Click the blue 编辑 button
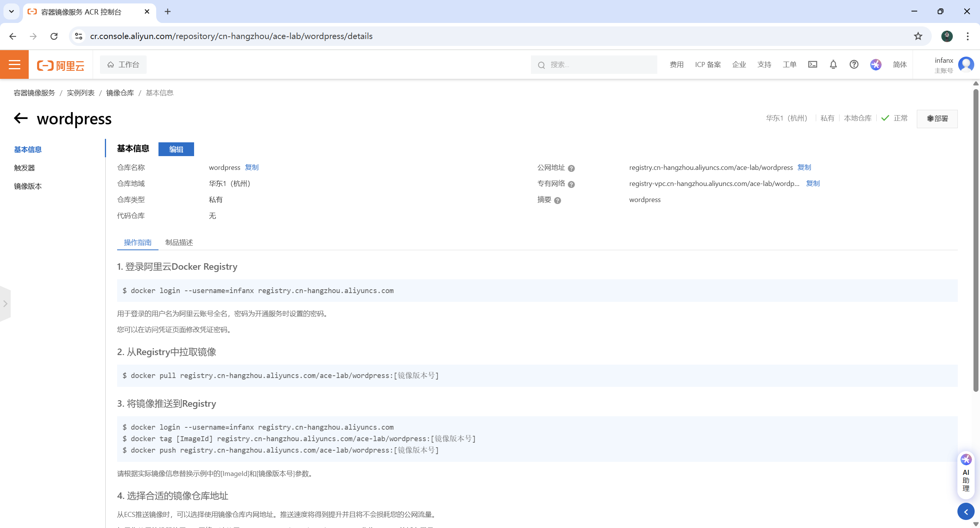 click(176, 149)
